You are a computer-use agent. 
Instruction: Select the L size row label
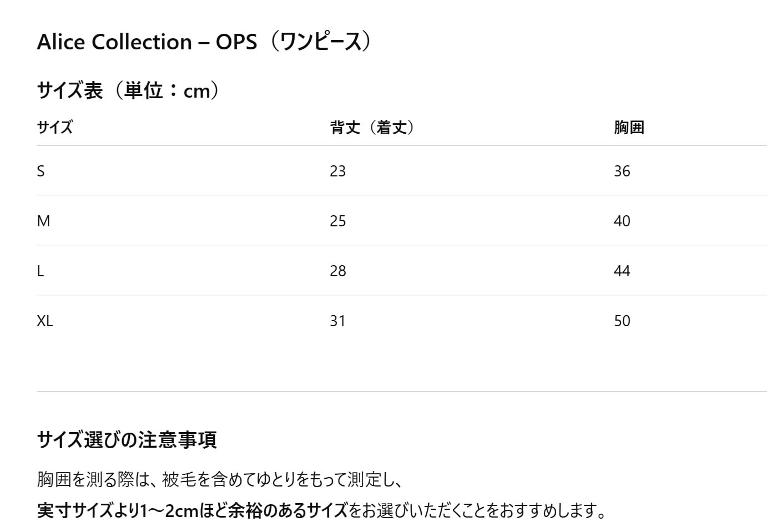pyautogui.click(x=40, y=271)
